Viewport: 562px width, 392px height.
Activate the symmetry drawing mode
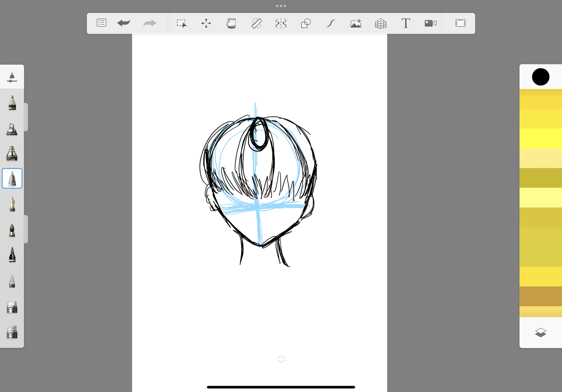pos(281,23)
